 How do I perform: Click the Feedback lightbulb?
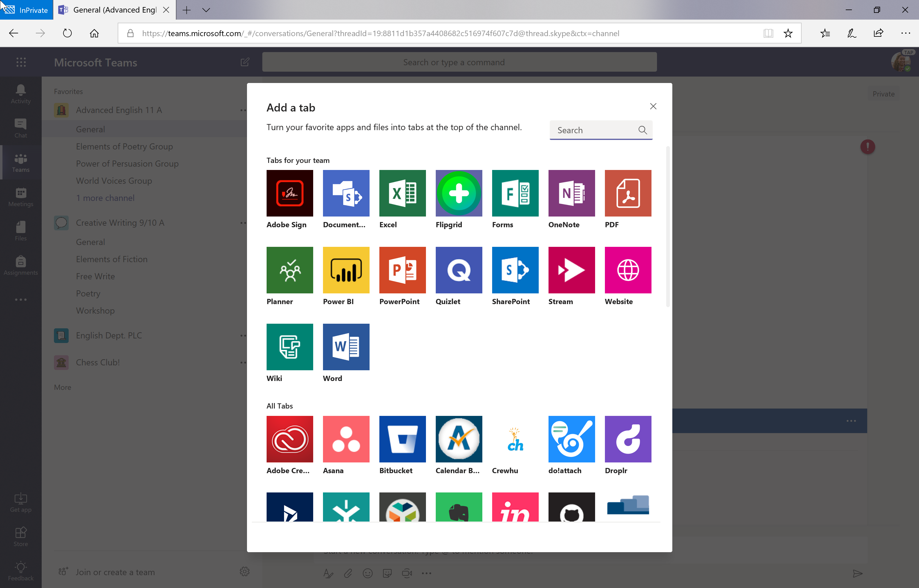pyautogui.click(x=21, y=571)
